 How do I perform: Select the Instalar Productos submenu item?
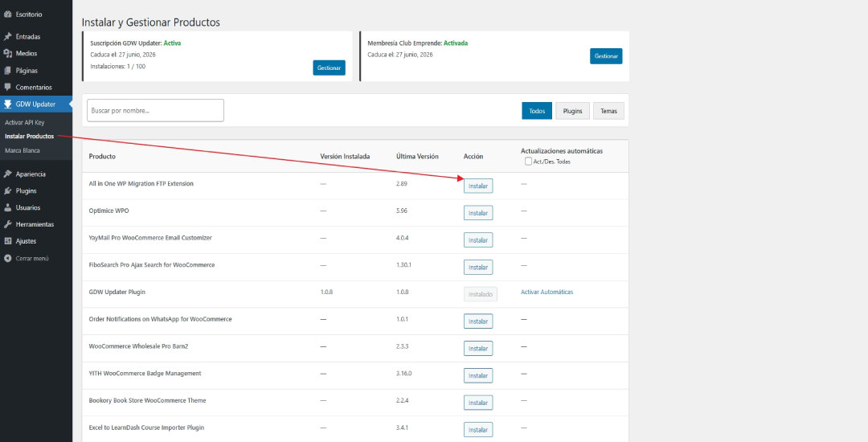point(30,136)
